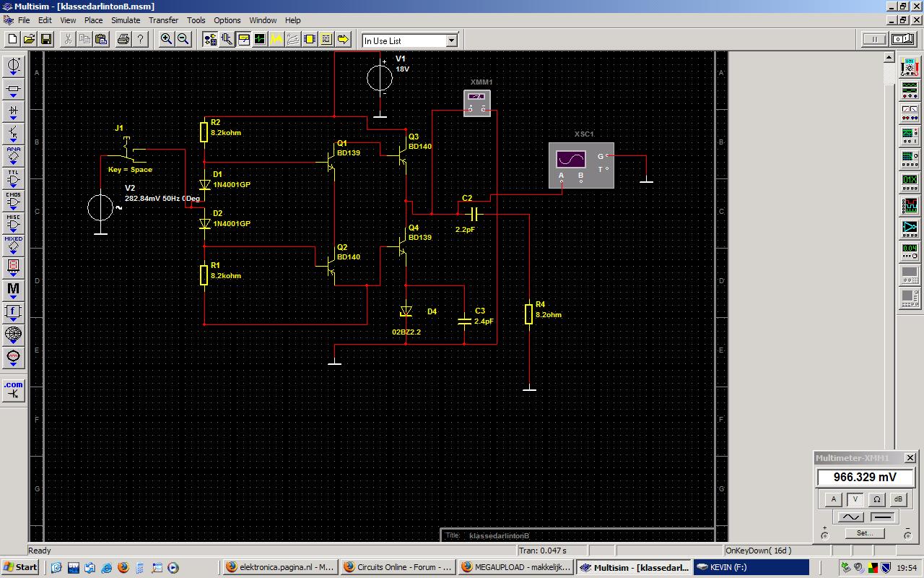Open the Transfer menu

click(x=163, y=20)
